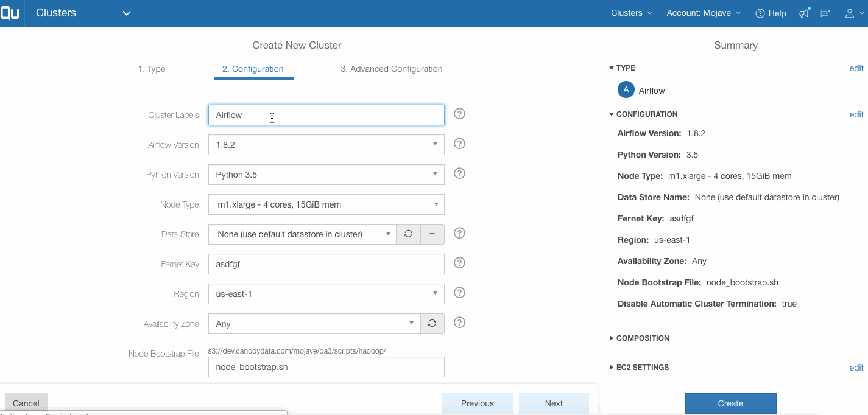
Task: Open the Airflow Version dropdown
Action: tap(326, 145)
